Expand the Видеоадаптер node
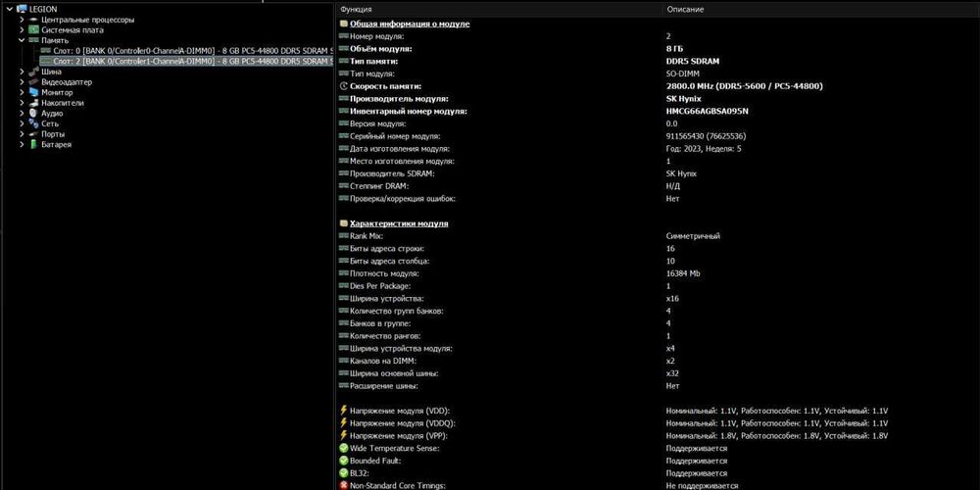Image resolution: width=980 pixels, height=490 pixels. (x=22, y=82)
